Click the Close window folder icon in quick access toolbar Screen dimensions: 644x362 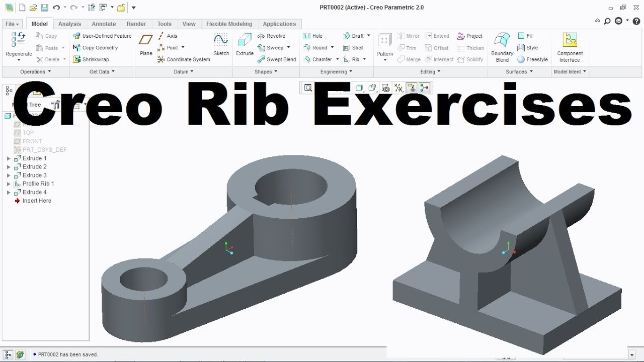tap(121, 8)
